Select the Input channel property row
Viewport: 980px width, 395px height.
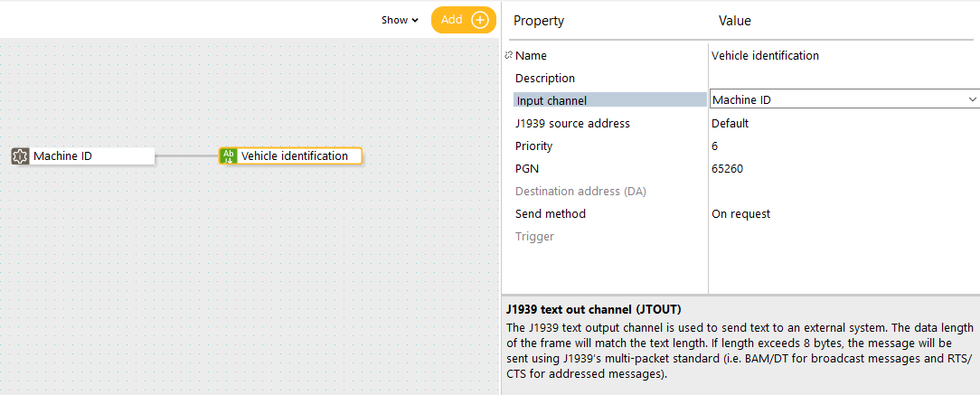pyautogui.click(x=610, y=100)
